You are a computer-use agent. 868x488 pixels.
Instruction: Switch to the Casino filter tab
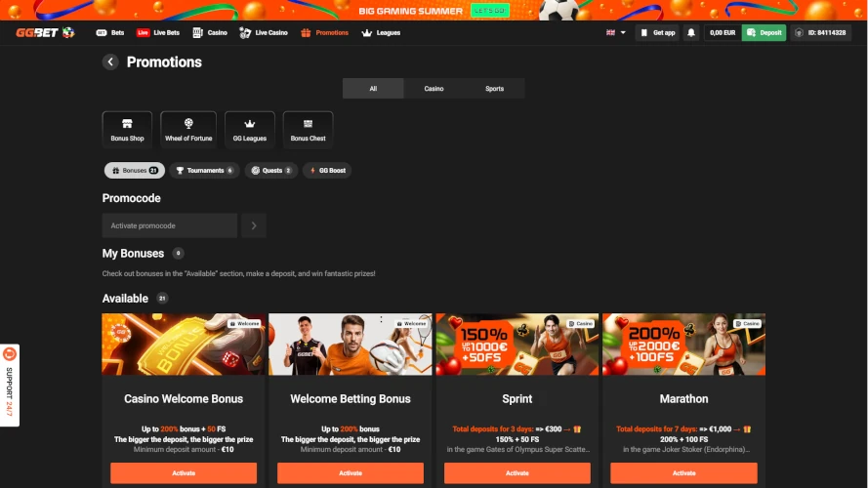[434, 89]
